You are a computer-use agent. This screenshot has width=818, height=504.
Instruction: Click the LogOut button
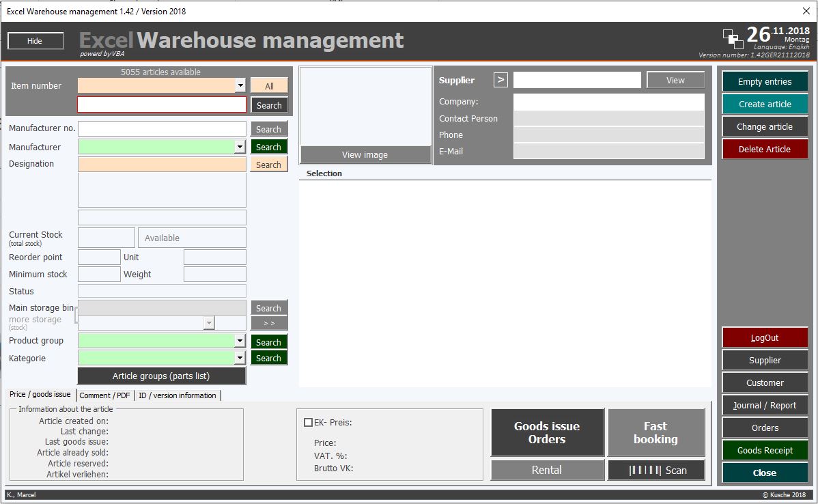tap(764, 337)
